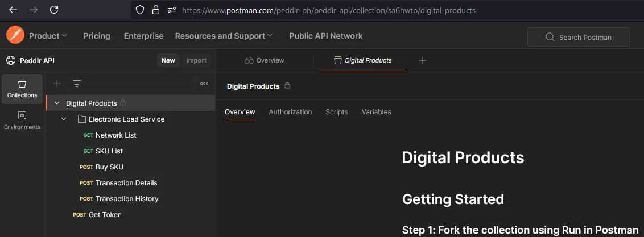Select the Digital Products tab
Screen dimensions: 644x237
pos(362,60)
